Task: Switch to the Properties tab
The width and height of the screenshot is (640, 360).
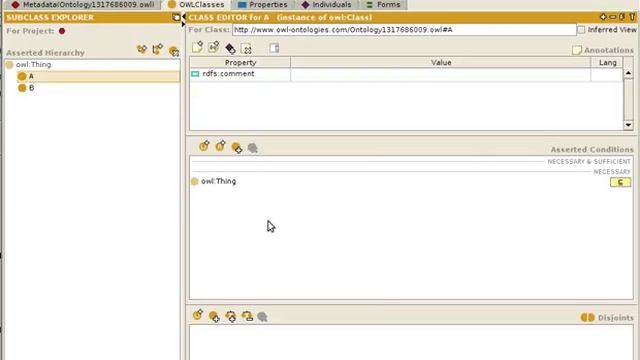Action: click(x=262, y=4)
